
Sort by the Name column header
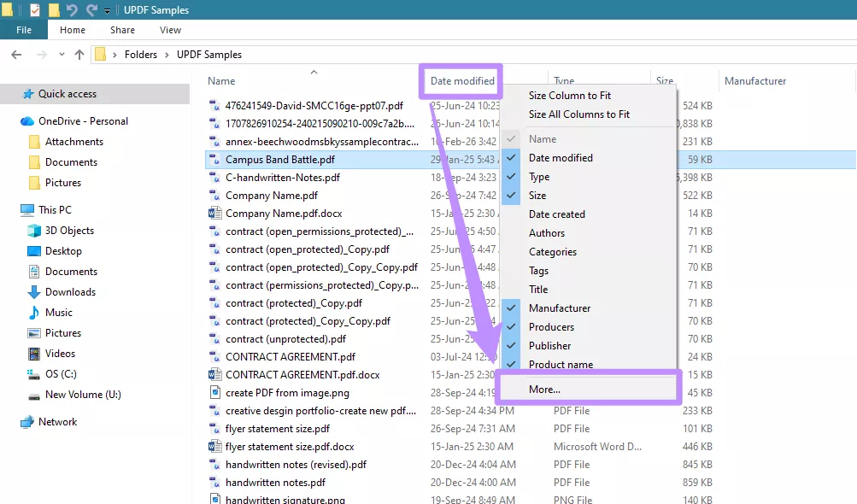221,81
